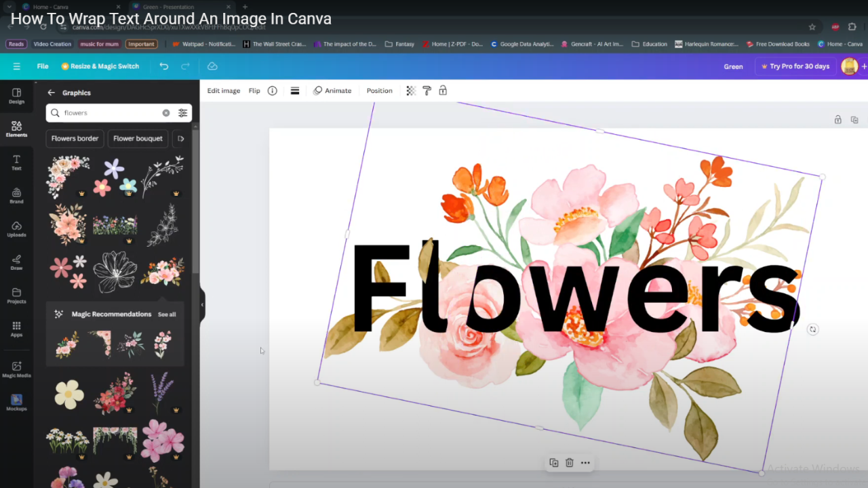Image resolution: width=868 pixels, height=488 pixels.
Task: Select the Flowers border suggestion chip
Action: click(x=75, y=138)
